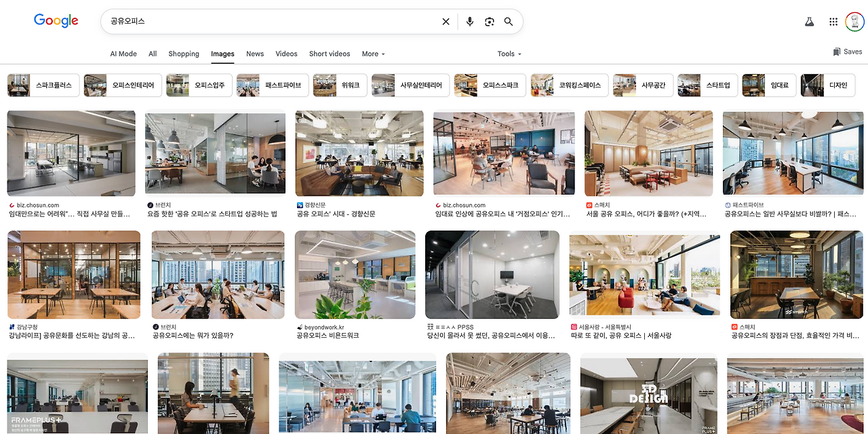Open link 따로 또 같이, 공유 오피스
Viewport: 868px width, 434px height.
[x=621, y=336]
